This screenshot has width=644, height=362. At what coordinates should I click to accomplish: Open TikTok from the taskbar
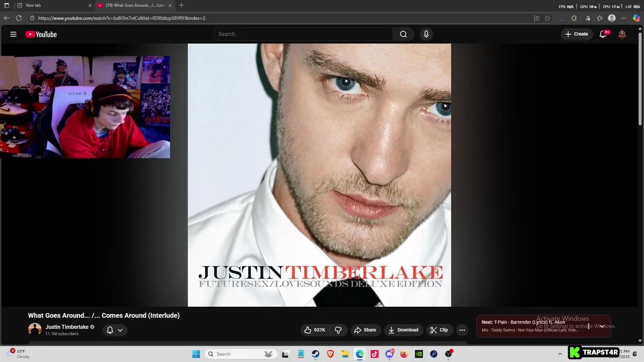click(374, 354)
